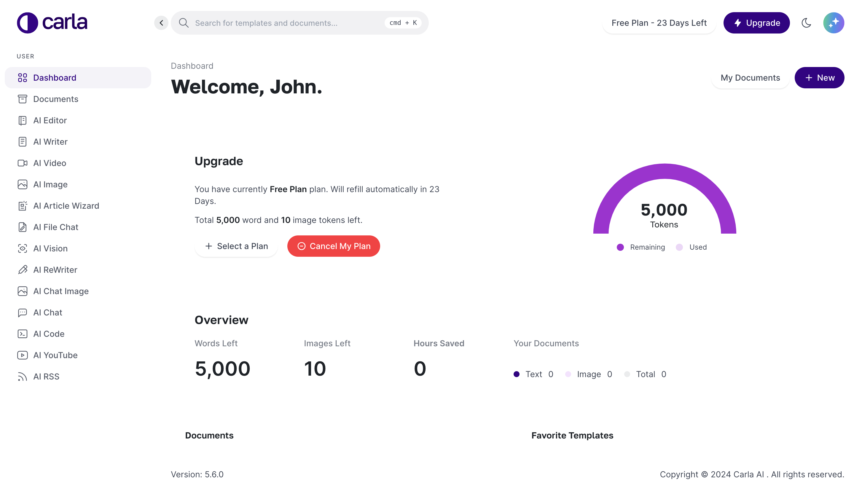Go to Documents in the sidebar
The image size is (854, 504).
click(56, 99)
